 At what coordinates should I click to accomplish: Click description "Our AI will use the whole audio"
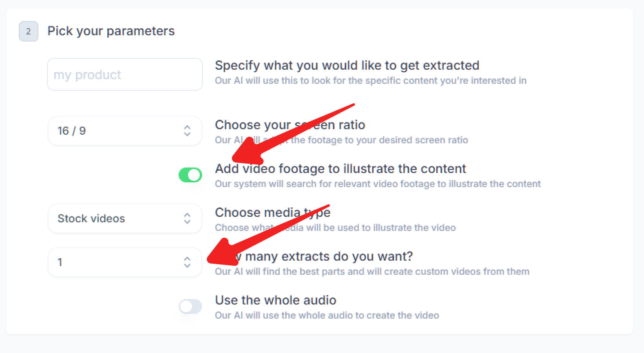coord(327,315)
